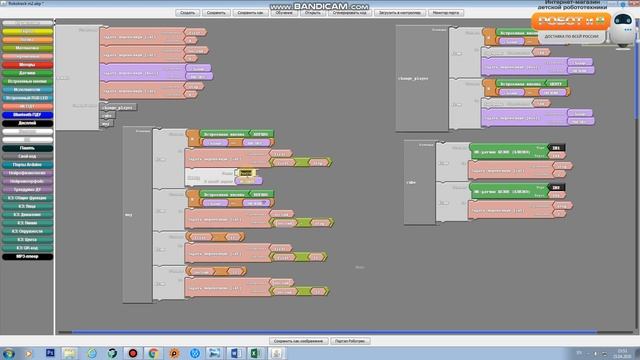
Task: Click the clock in system tray
Action: coord(622,353)
